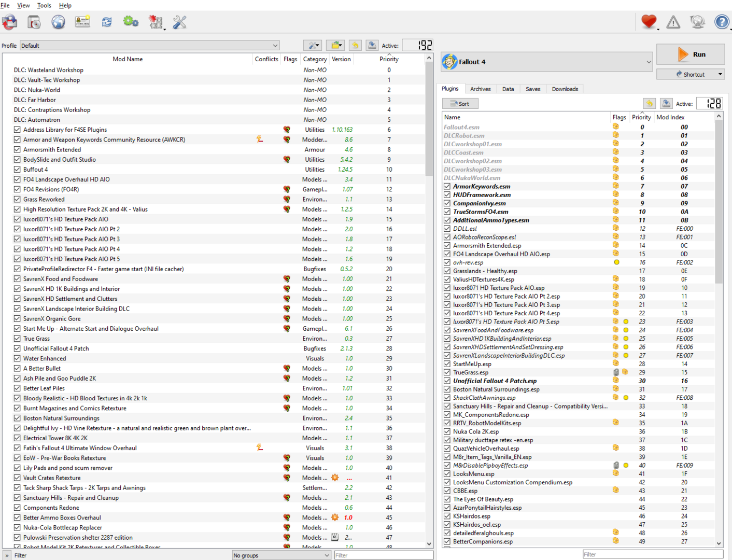Switch to the Data tab

coord(508,89)
